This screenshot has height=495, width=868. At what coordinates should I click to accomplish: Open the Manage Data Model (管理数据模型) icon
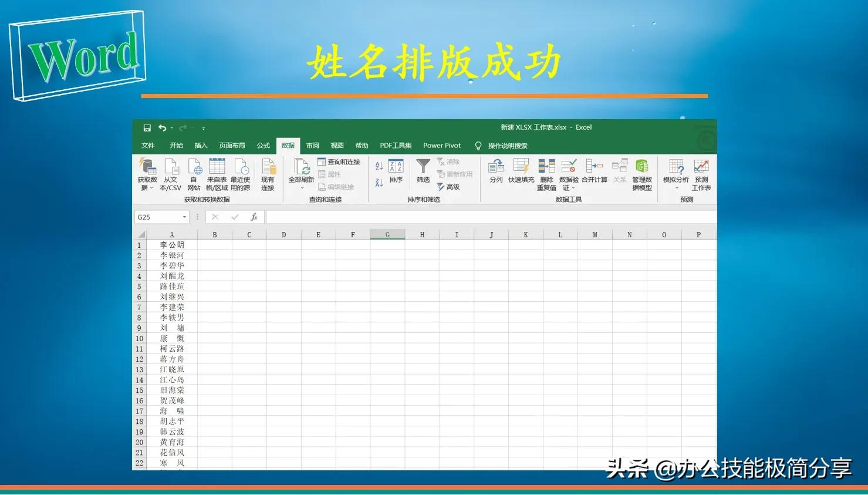coord(641,173)
